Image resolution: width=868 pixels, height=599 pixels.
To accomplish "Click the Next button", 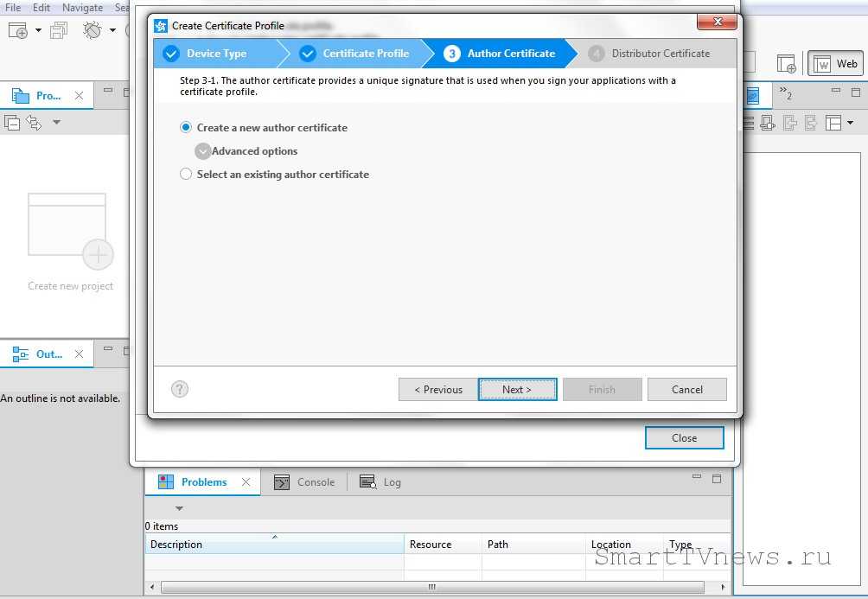I will (517, 389).
